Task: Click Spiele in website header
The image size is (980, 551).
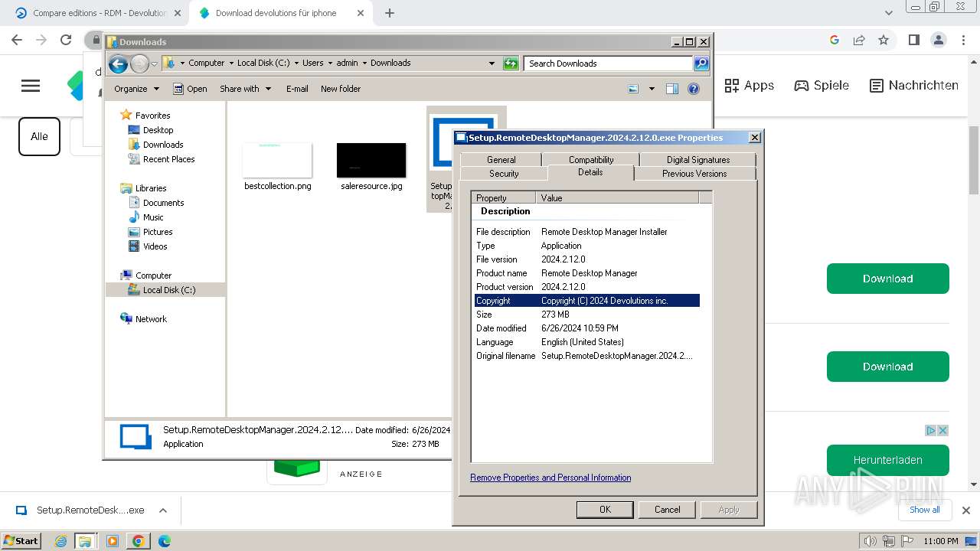Action: point(822,86)
